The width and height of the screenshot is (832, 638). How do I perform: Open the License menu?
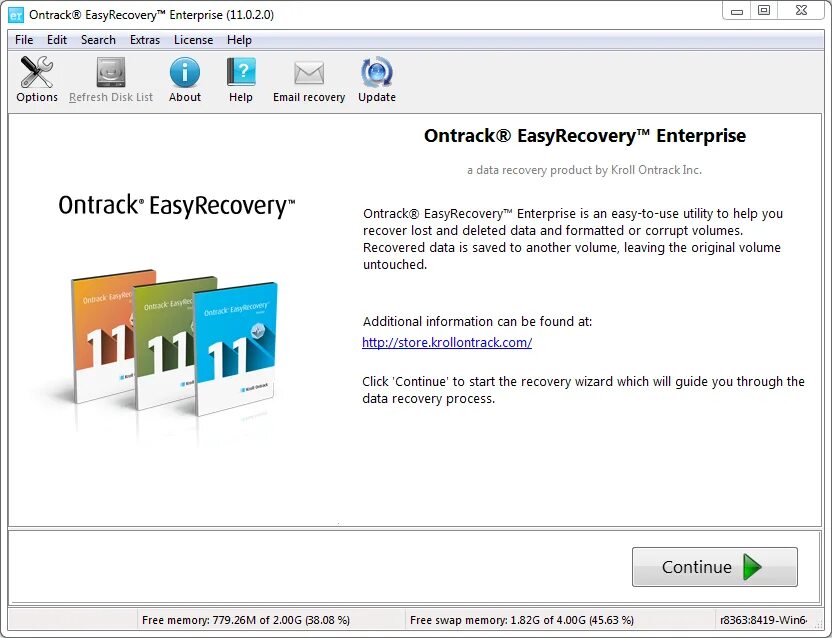click(x=193, y=40)
